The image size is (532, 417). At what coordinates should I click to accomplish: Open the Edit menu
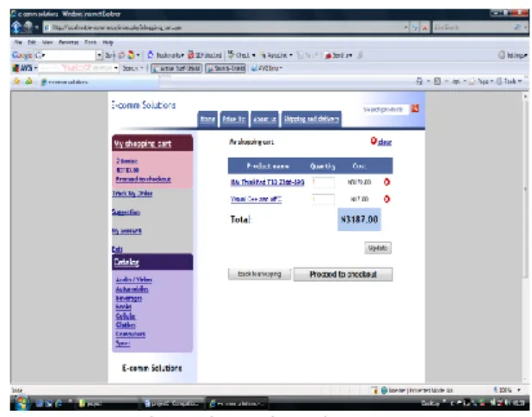click(x=32, y=42)
